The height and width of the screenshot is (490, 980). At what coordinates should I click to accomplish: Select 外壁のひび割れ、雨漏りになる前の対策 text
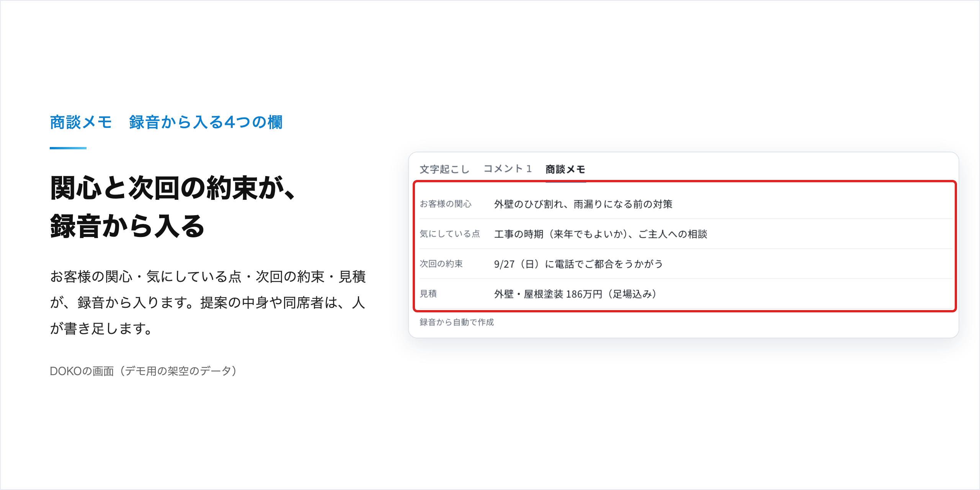pyautogui.click(x=583, y=204)
